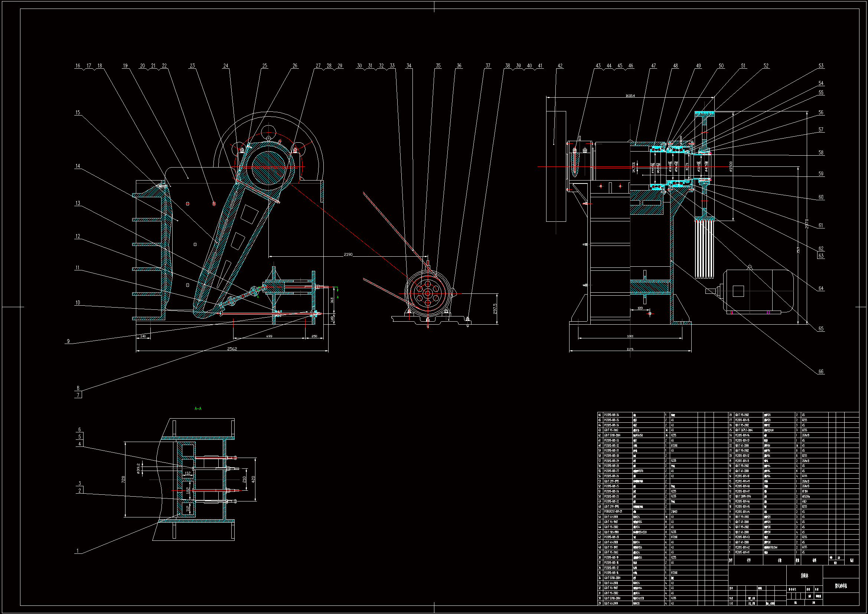This screenshot has width=868, height=614.
Task: Click part balloon number 15
Action: [78, 112]
